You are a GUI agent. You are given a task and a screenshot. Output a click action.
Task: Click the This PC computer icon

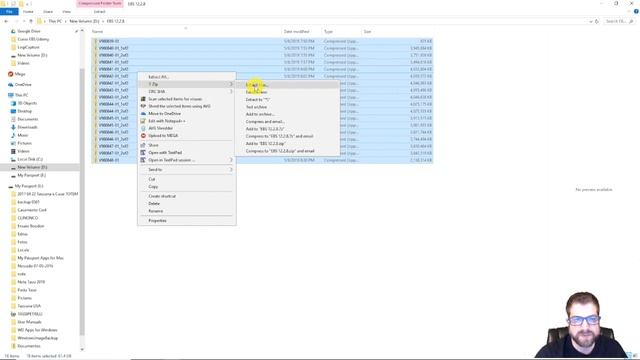[x=11, y=95]
